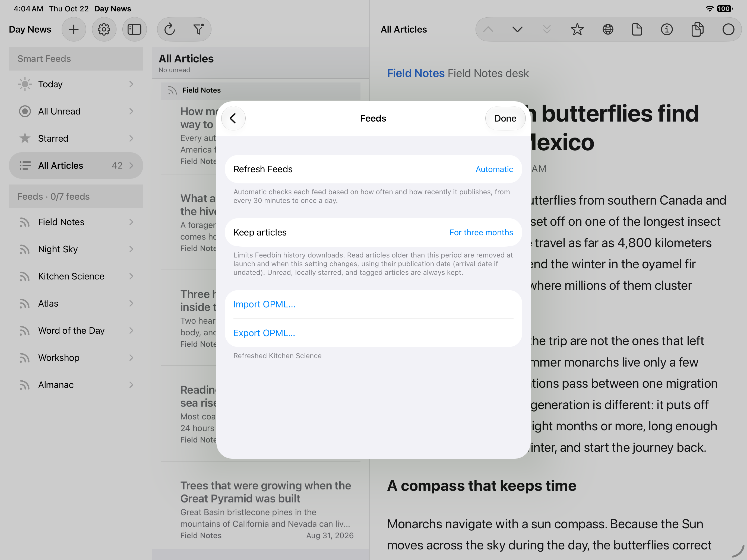Expand chevron next to Atlas
The image size is (747, 560).
pos(131,303)
